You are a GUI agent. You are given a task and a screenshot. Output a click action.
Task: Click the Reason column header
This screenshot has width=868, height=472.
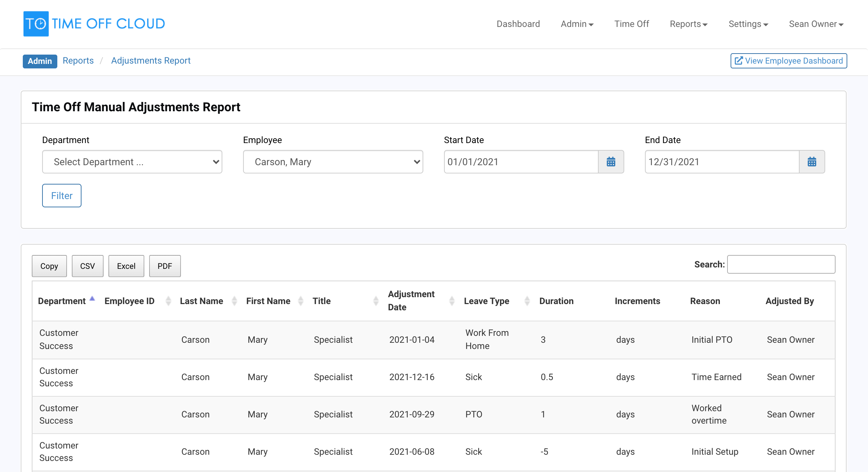coord(705,301)
